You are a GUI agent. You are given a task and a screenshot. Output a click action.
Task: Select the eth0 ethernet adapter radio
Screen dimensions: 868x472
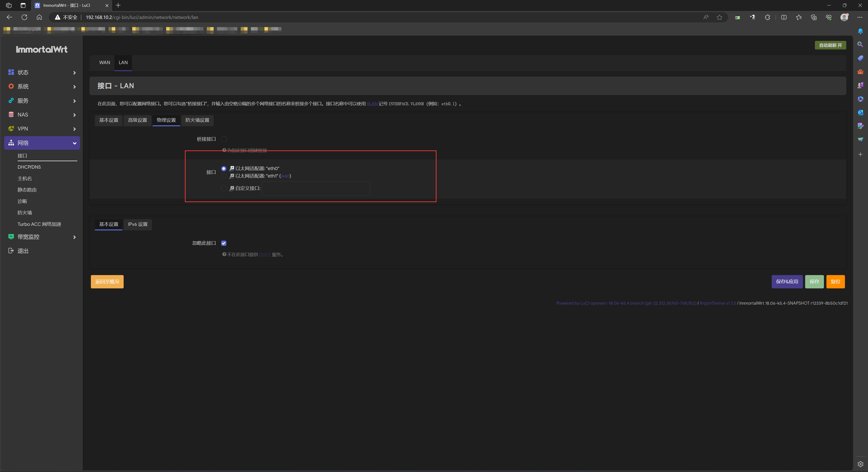tap(224, 168)
